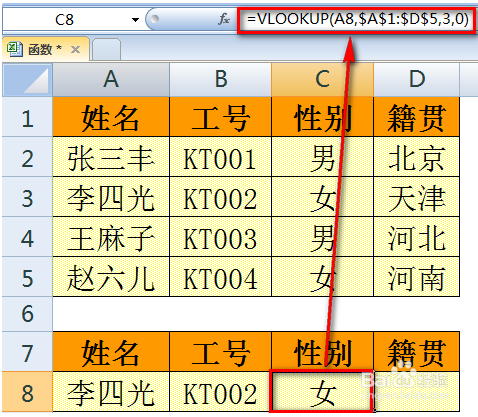Click the round formula bar expand handle

154,19
